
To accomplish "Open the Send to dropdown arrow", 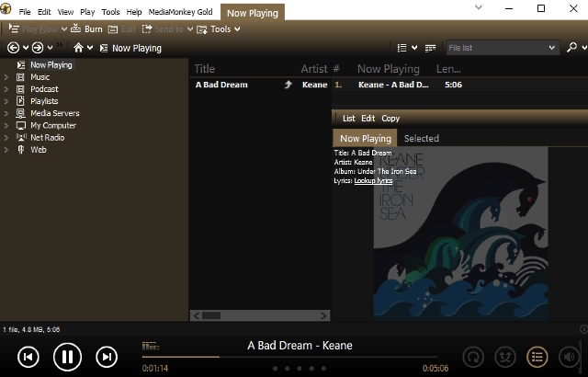I will coord(190,29).
